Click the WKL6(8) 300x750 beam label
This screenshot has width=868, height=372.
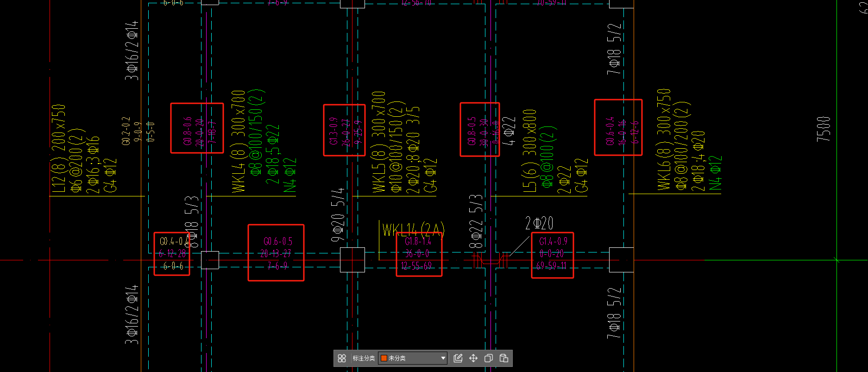pyautogui.click(x=664, y=139)
